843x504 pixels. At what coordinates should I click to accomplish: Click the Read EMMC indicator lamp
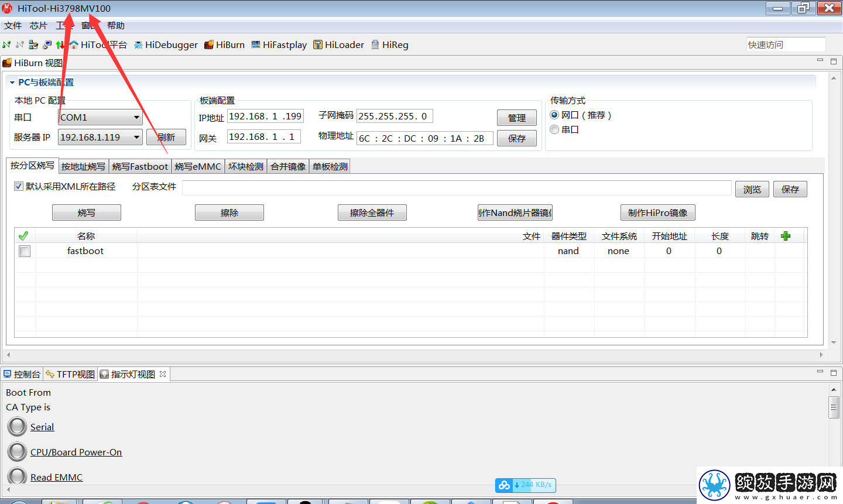pyautogui.click(x=17, y=476)
